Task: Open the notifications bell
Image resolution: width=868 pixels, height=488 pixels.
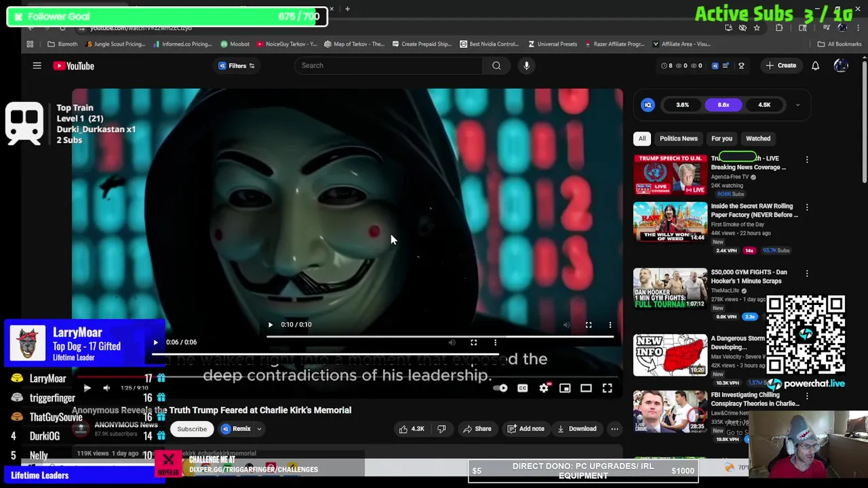Action: [x=815, y=66]
